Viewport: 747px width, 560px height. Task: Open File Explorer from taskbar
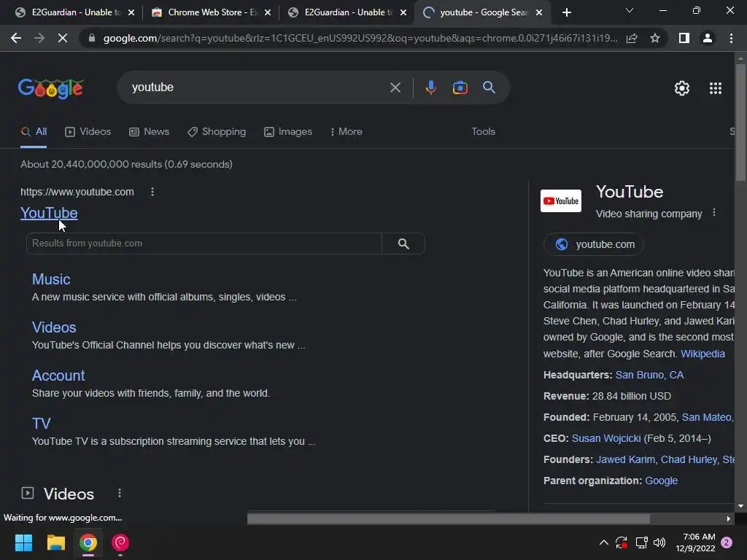click(55, 542)
